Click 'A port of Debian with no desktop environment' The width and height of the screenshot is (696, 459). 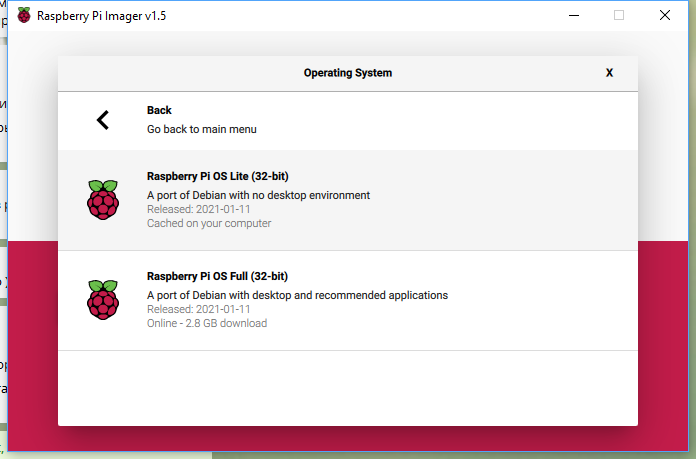point(258,195)
